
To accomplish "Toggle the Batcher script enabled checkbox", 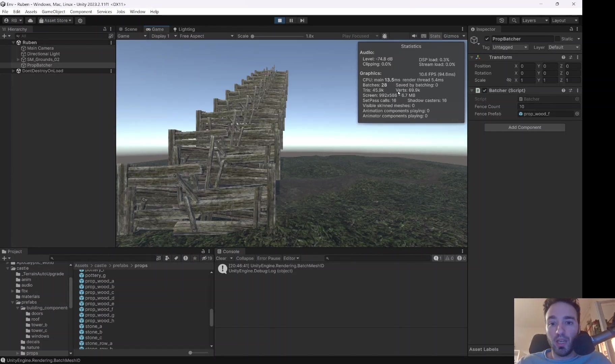I will pos(485,90).
